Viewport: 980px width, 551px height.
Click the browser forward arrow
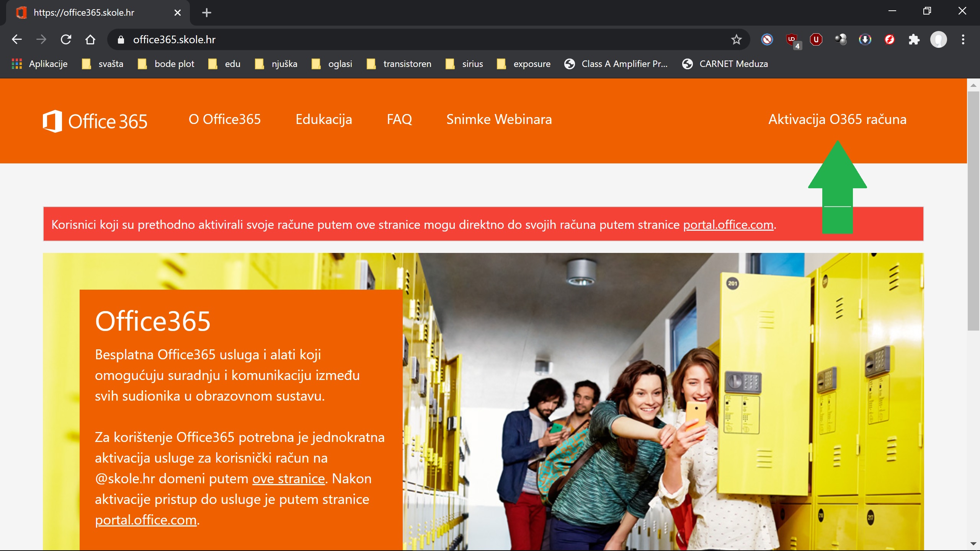pyautogui.click(x=41, y=39)
